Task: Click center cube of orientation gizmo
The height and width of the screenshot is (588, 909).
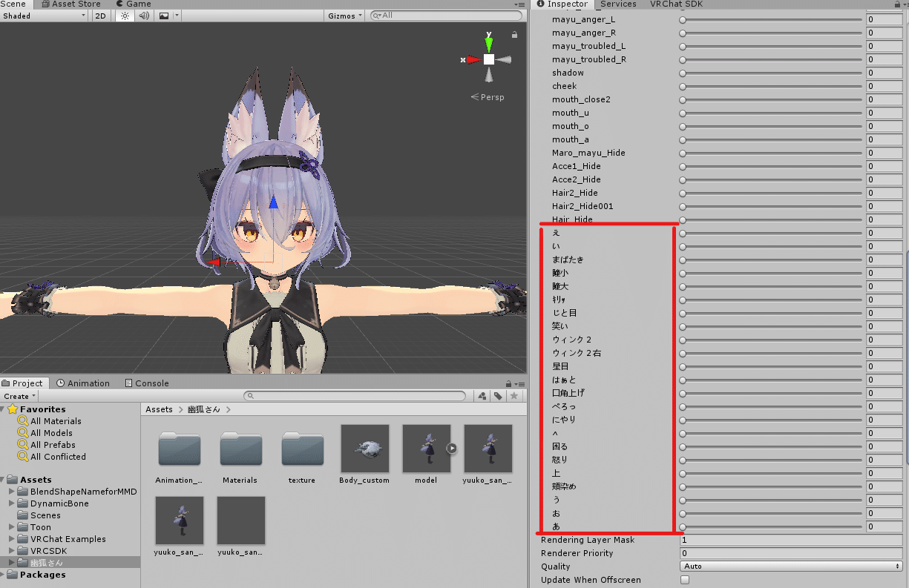Action: pos(489,59)
